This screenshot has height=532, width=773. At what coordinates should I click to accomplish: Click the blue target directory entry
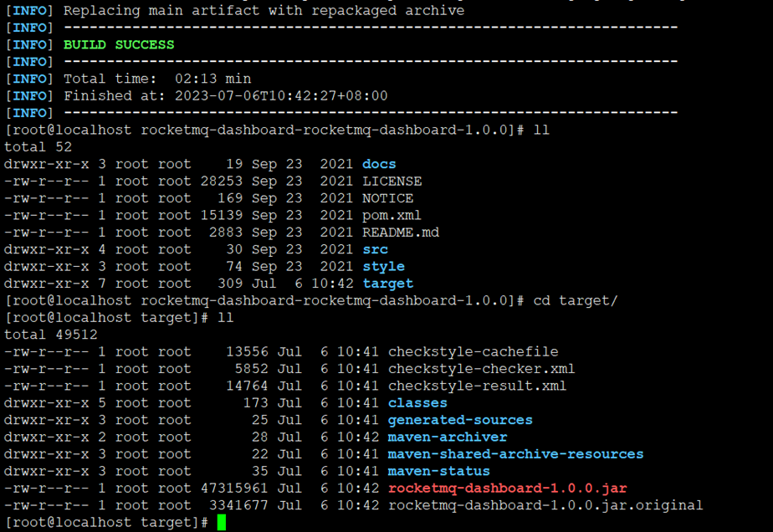tap(388, 284)
